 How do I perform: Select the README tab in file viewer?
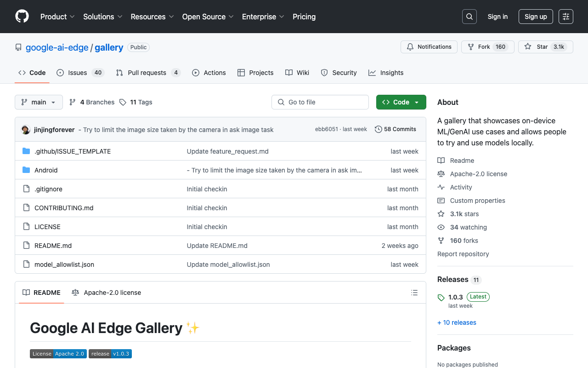41,293
